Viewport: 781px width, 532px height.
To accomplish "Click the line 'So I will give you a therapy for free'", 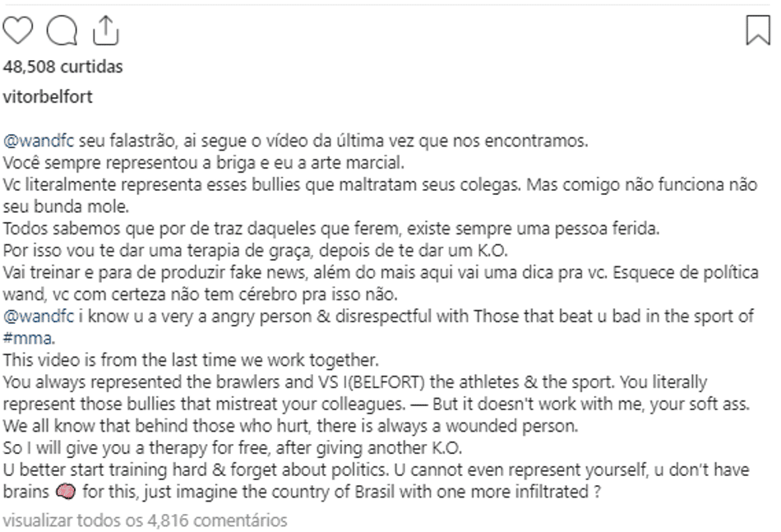I will pyautogui.click(x=232, y=447).
